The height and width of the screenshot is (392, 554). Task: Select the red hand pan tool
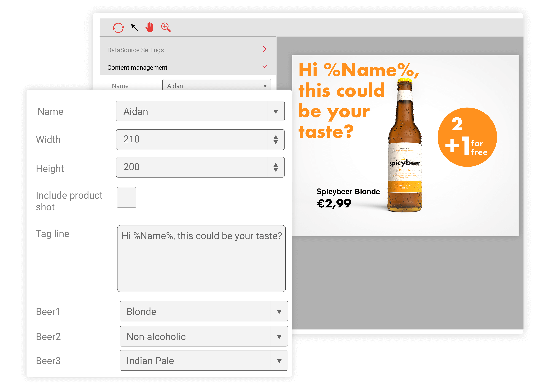click(150, 27)
